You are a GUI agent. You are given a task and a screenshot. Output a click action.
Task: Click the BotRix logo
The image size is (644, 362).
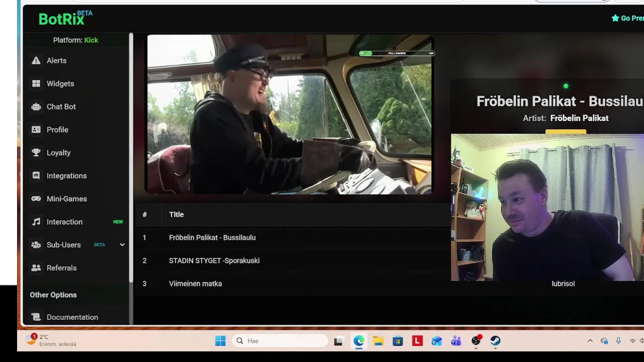coord(65,19)
